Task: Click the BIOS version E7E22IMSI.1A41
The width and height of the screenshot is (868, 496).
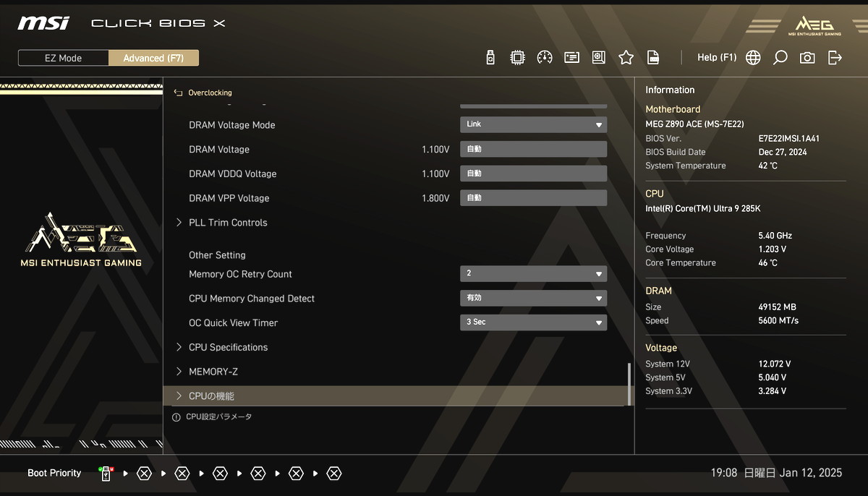Action: pyautogui.click(x=788, y=138)
